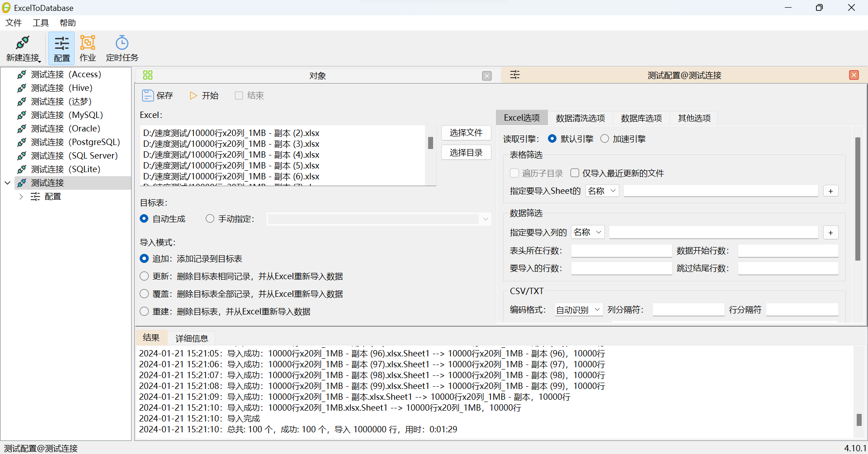
Task: Click the 新建连接 toolbar icon
Action: click(23, 48)
